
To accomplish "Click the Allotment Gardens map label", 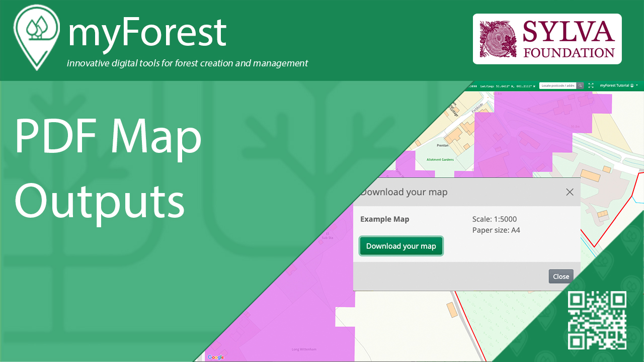I will tap(440, 160).
